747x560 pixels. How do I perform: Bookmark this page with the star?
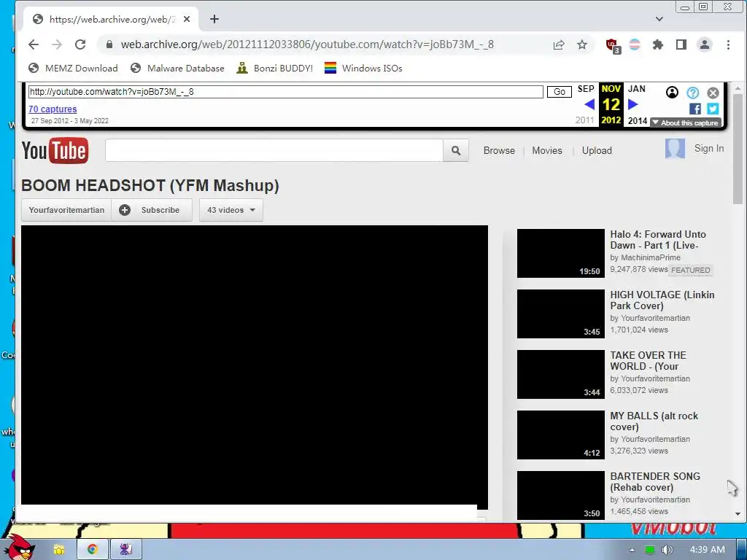[x=581, y=44]
